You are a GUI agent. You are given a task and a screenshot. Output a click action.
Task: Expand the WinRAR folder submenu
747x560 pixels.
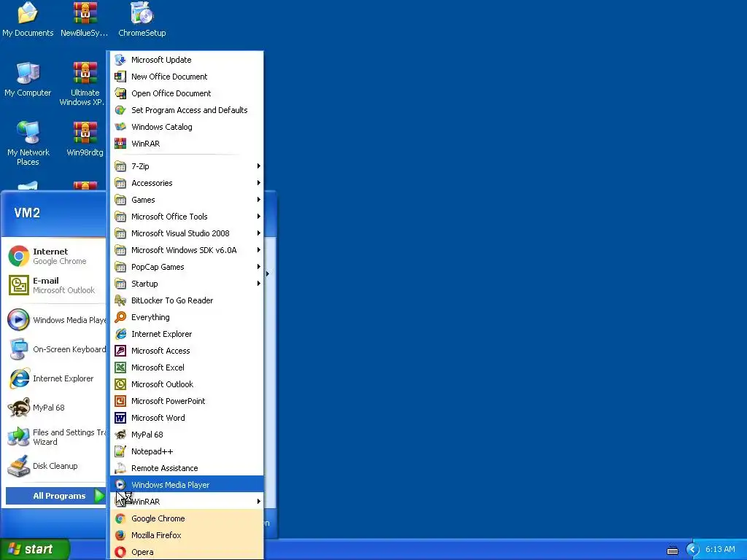pyautogui.click(x=187, y=502)
